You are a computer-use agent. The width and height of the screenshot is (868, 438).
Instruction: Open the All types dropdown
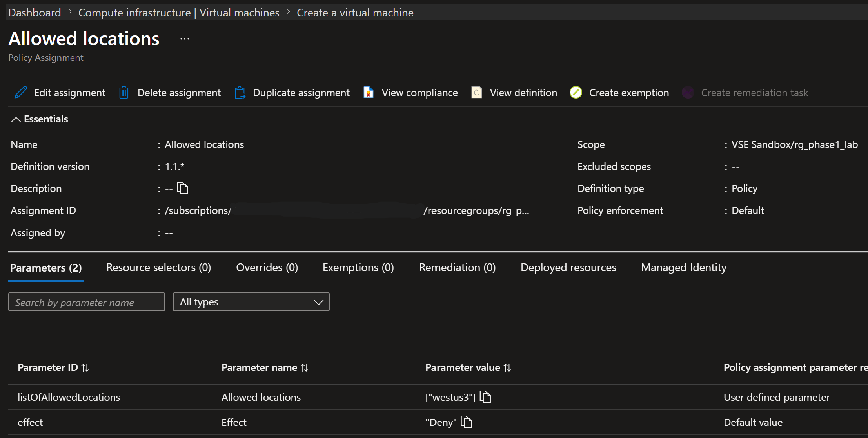(x=251, y=302)
